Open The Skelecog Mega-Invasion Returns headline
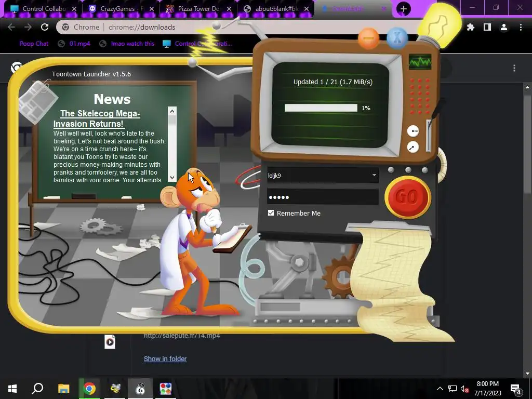Viewport: 532px width, 399px height. pyautogui.click(x=97, y=118)
